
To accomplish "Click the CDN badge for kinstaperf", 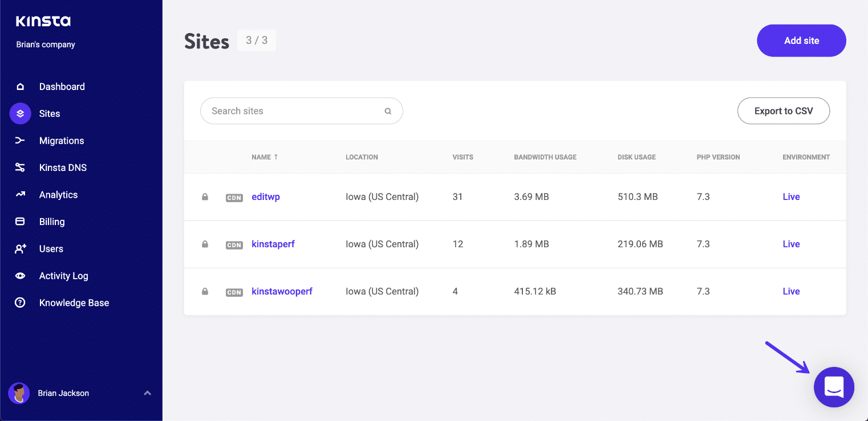I will pyautogui.click(x=234, y=245).
